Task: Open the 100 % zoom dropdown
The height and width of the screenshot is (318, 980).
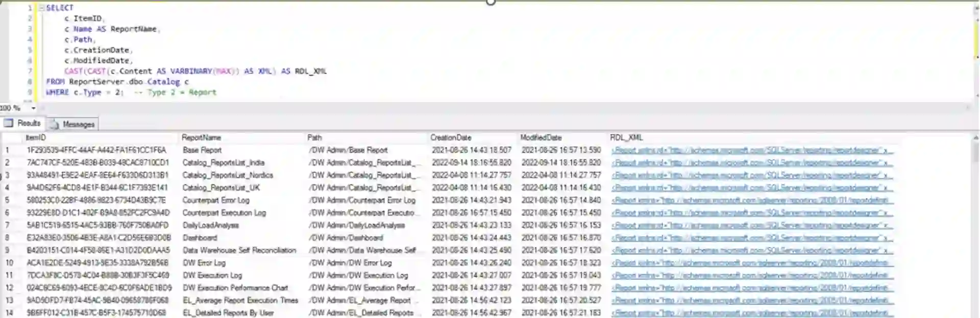Action: point(34,108)
